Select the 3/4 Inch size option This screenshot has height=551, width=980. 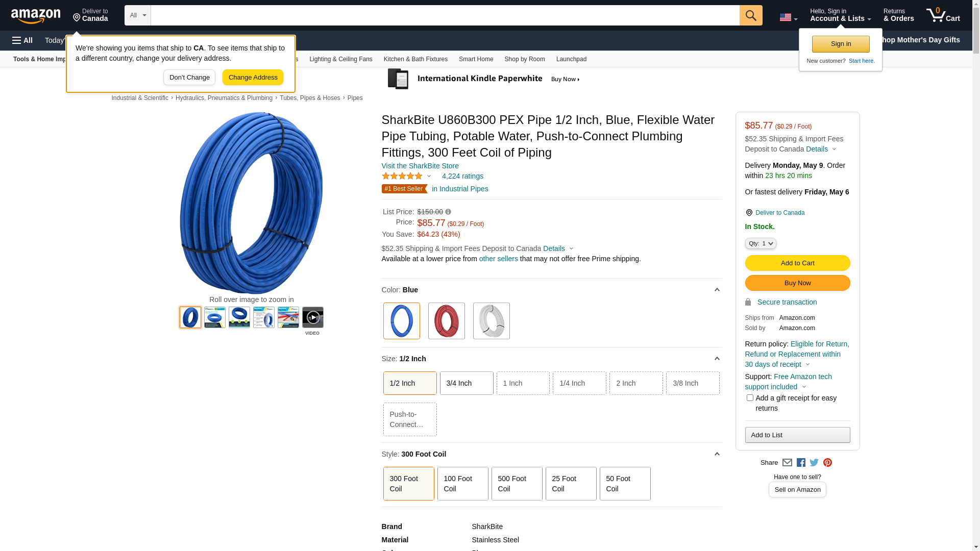(467, 383)
